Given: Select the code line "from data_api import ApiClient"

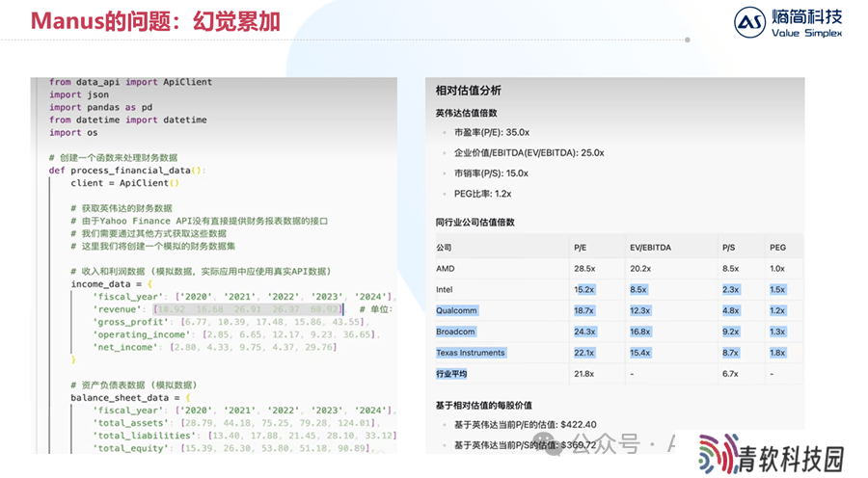Looking at the screenshot, I should (130, 82).
